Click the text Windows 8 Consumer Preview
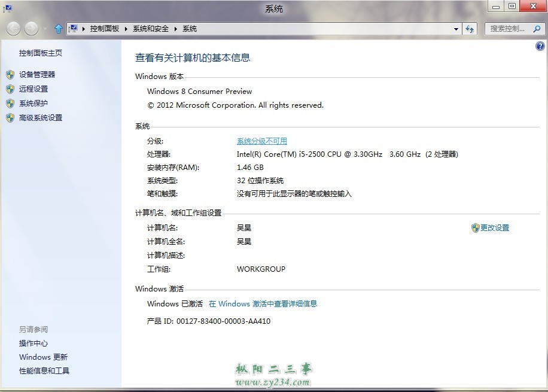The height and width of the screenshot is (392, 548). (200, 92)
